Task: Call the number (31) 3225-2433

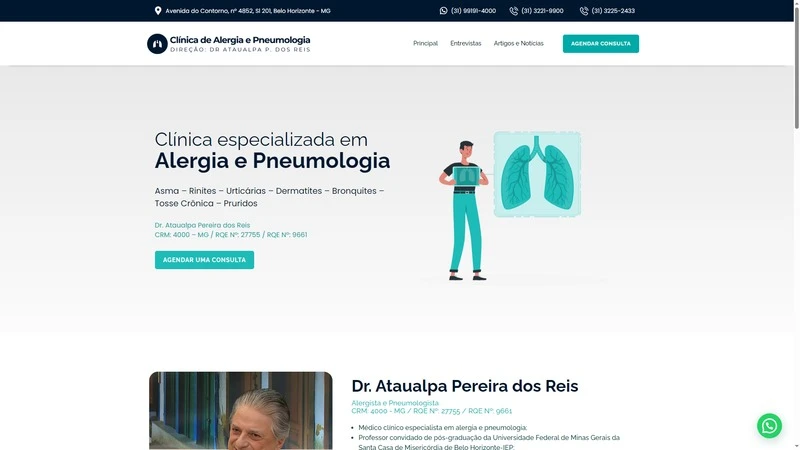Action: (613, 11)
